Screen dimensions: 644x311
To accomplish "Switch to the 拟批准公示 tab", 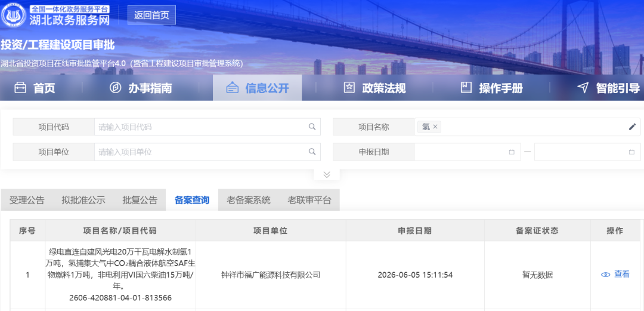I will tap(83, 201).
